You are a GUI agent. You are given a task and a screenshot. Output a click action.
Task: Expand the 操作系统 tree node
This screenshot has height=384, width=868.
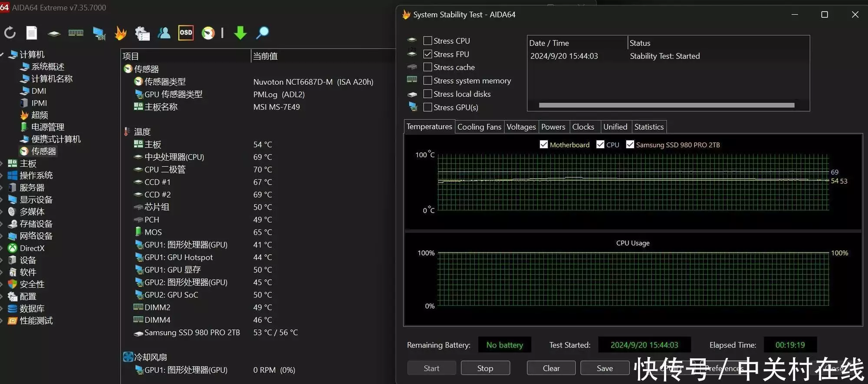tap(2, 175)
